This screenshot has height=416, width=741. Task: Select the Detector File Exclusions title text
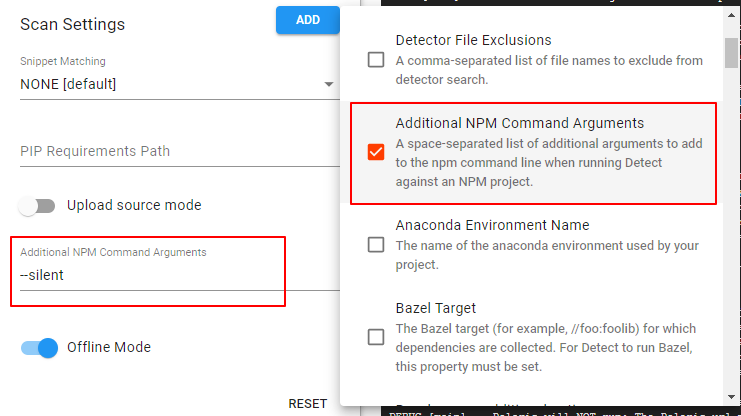coord(474,40)
